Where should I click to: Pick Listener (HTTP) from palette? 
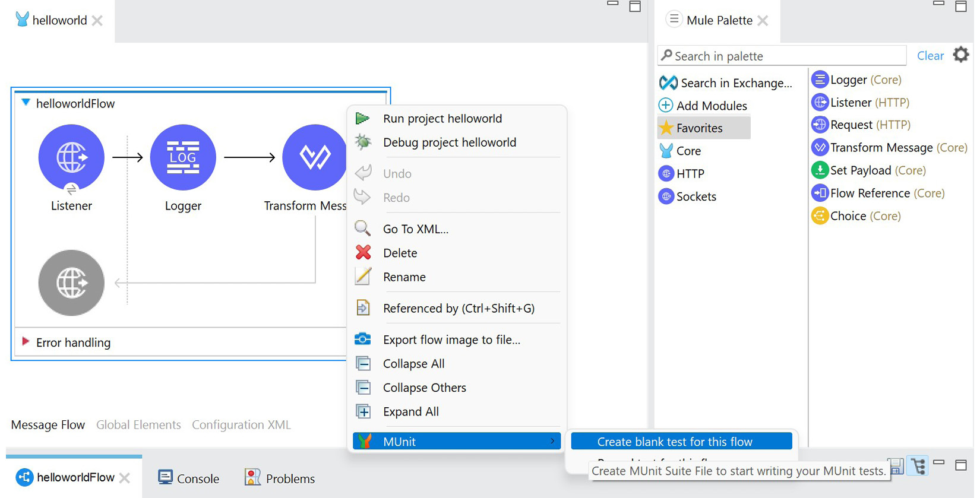pos(861,102)
